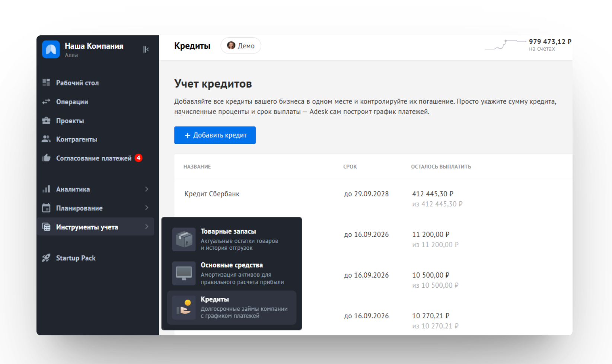Viewport: 612px width, 364px height.
Task: Click the Проекты briefcase icon
Action: pyautogui.click(x=46, y=121)
